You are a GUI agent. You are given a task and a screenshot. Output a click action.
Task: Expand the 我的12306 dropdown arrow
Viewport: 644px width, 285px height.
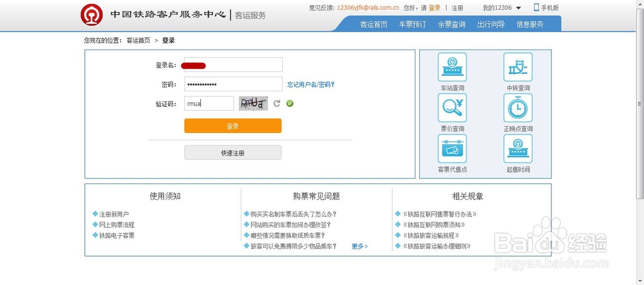click(x=518, y=8)
